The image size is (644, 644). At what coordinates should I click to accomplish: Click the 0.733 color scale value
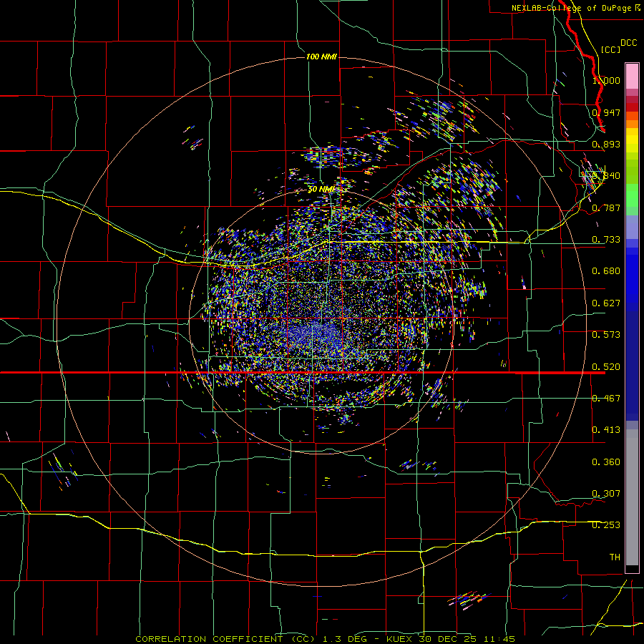606,240
